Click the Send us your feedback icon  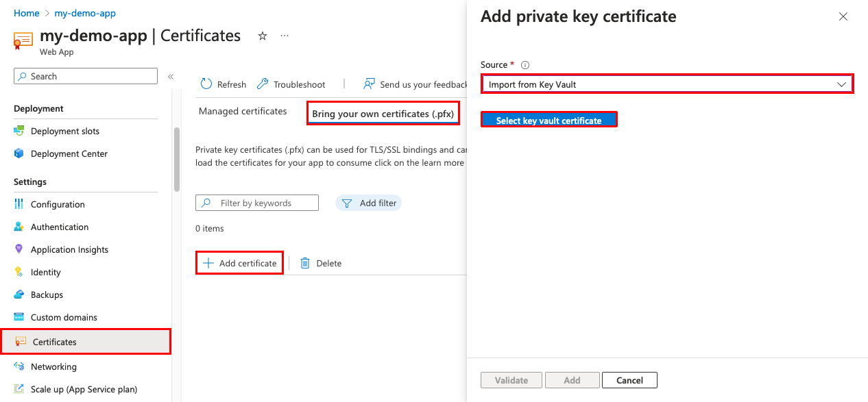[370, 84]
